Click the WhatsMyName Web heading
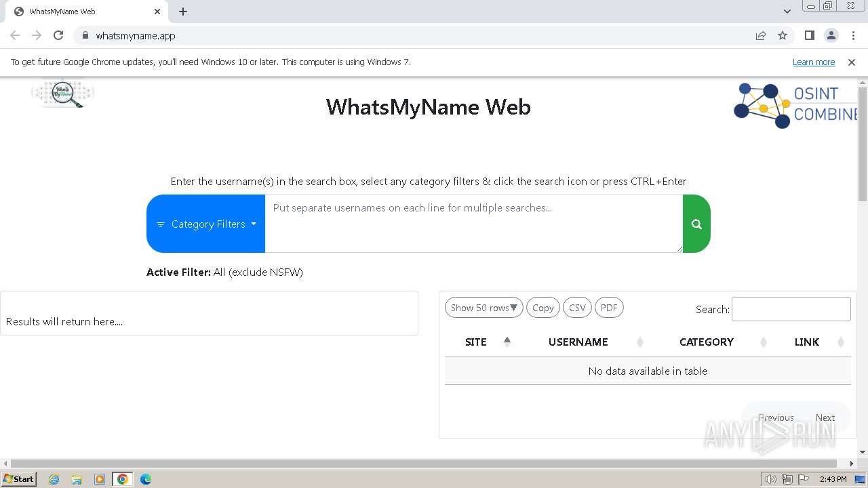 click(x=428, y=107)
